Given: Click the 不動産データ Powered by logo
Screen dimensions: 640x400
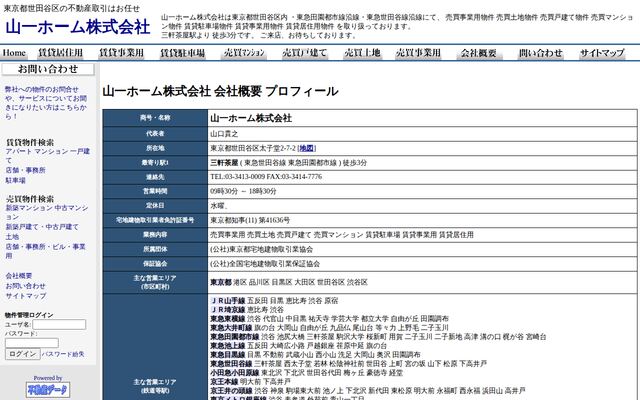Looking at the screenshot, I should [x=48, y=389].
